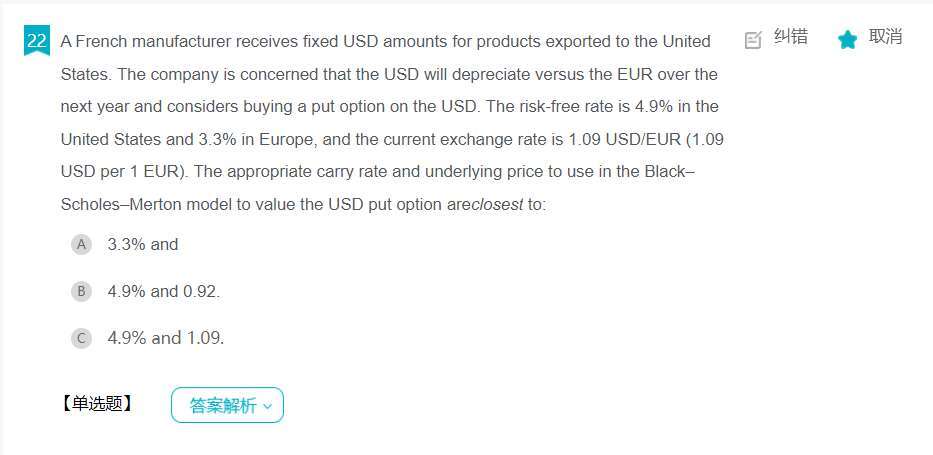Choose the "4.9% and 1.09." answer text

click(x=166, y=338)
